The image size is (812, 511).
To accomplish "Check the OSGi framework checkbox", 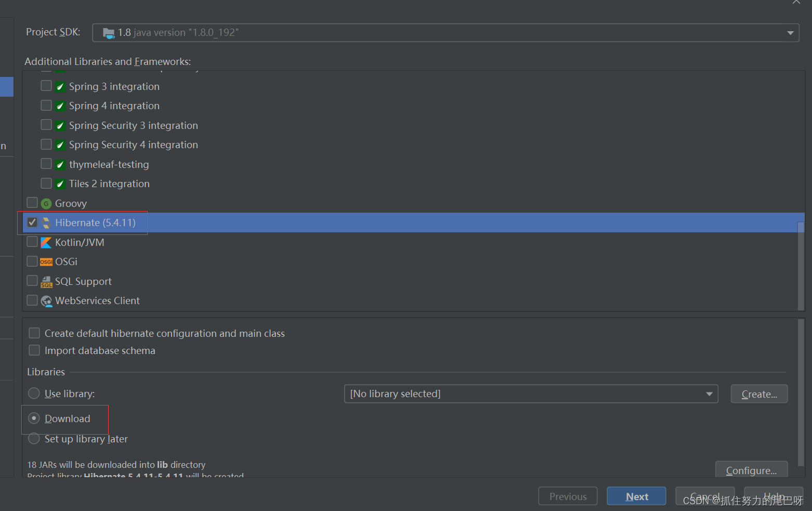I will click(x=32, y=261).
